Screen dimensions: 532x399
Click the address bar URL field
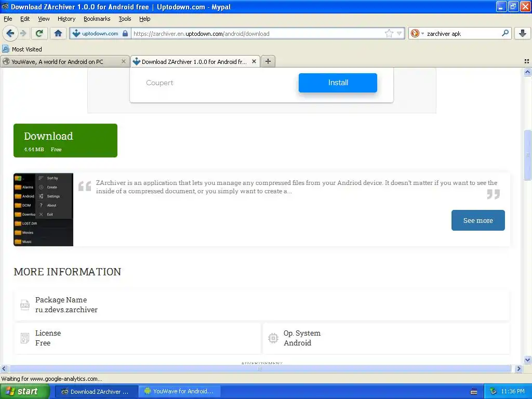point(258,33)
